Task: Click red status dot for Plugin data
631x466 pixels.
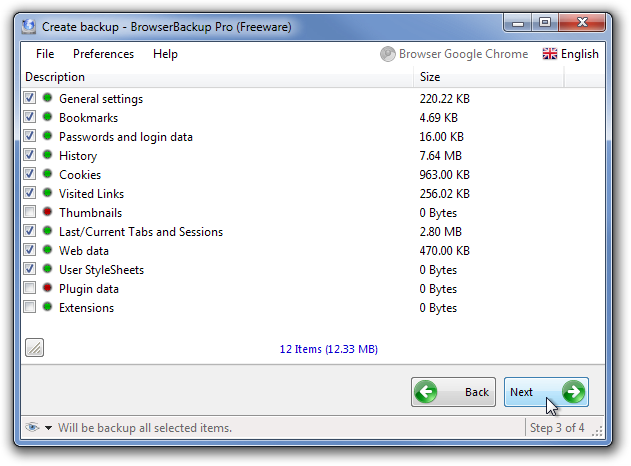Action: (47, 288)
